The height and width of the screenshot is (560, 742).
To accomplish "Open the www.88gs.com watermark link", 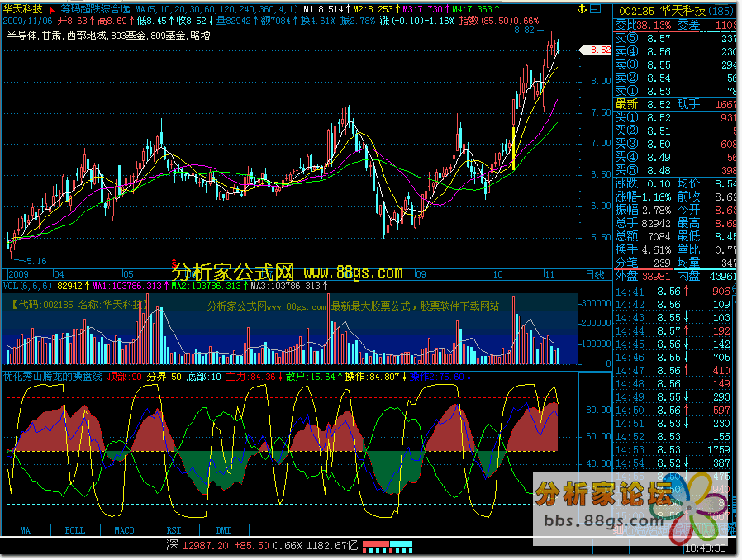I will click(353, 272).
